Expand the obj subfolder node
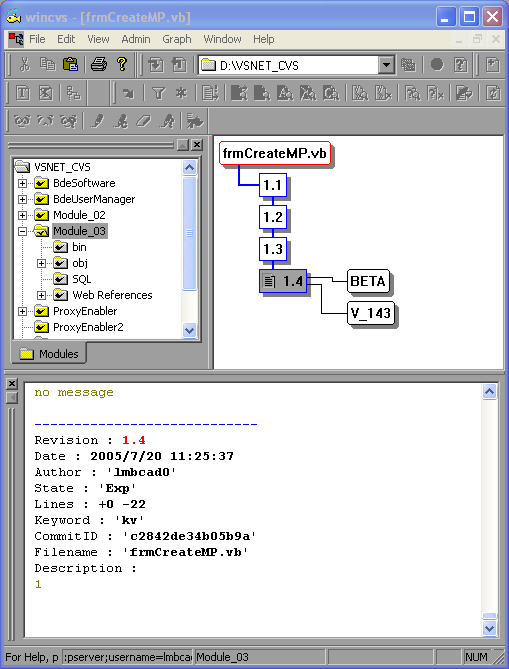Image resolution: width=509 pixels, height=669 pixels. point(41,263)
